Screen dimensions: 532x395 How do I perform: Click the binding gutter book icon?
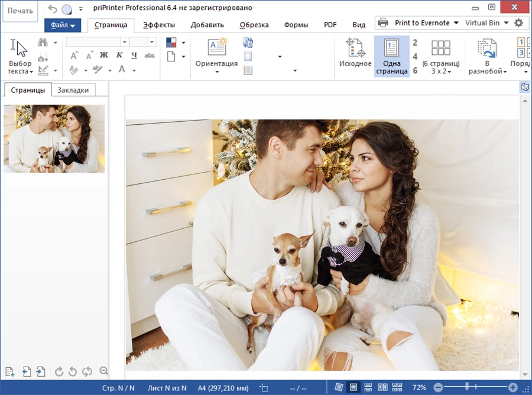click(x=248, y=70)
